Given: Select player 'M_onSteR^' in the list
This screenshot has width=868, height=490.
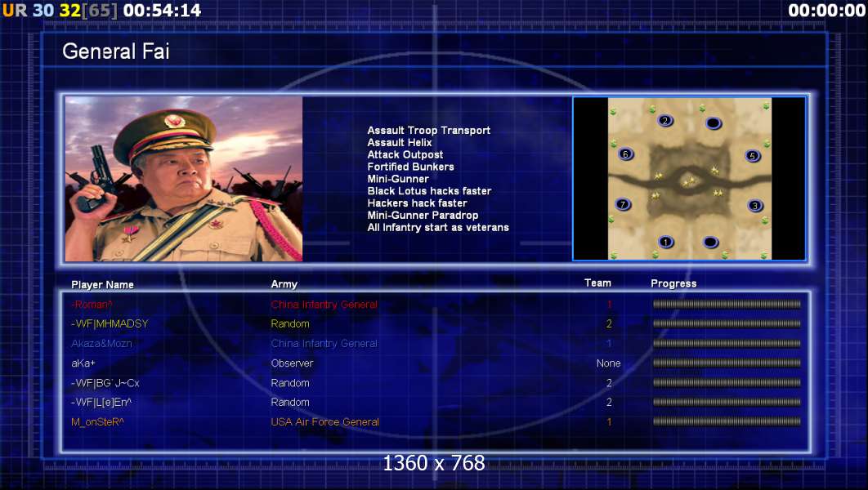Looking at the screenshot, I should [x=97, y=422].
